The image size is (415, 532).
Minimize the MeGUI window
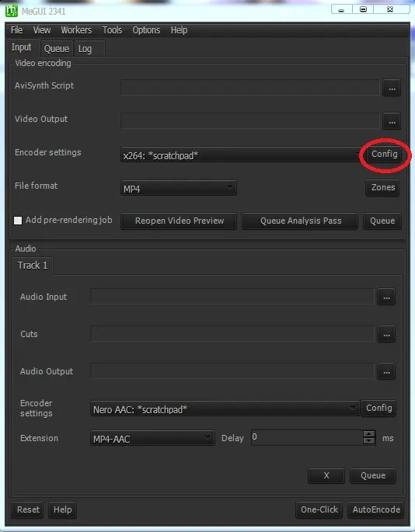(341, 9)
